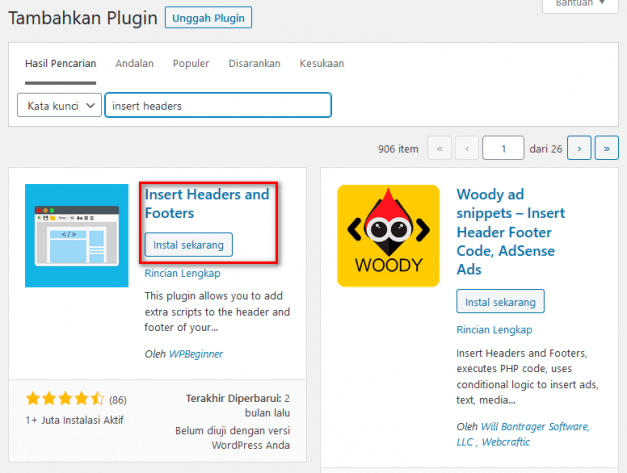Click '1+ Juta Instalasi Aktif' text
This screenshot has height=473, width=627.
click(x=74, y=420)
